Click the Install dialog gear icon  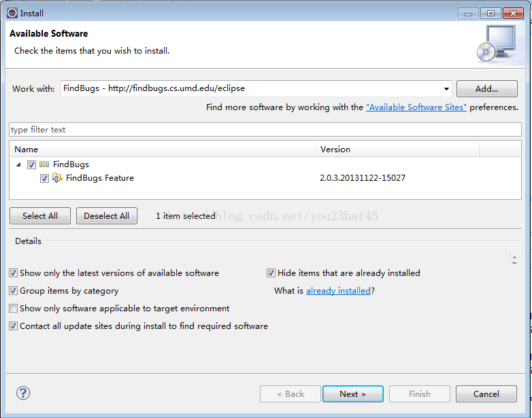12,13
